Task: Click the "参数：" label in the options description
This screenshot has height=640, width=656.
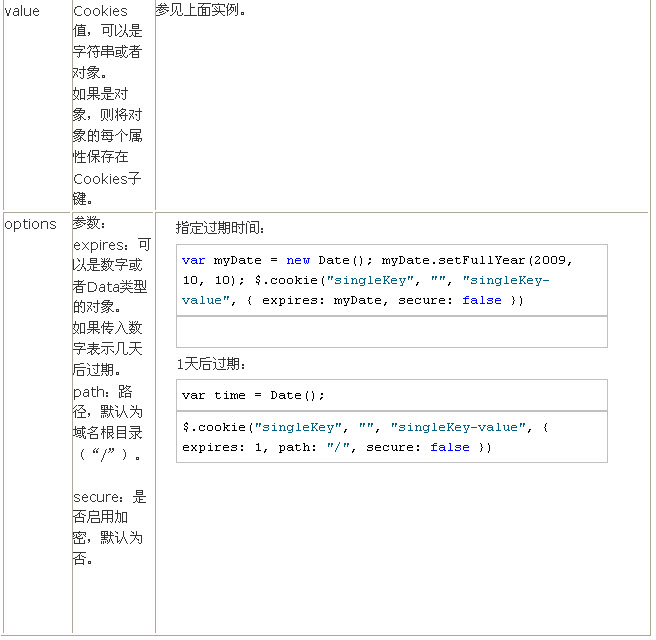Action: click(90, 224)
